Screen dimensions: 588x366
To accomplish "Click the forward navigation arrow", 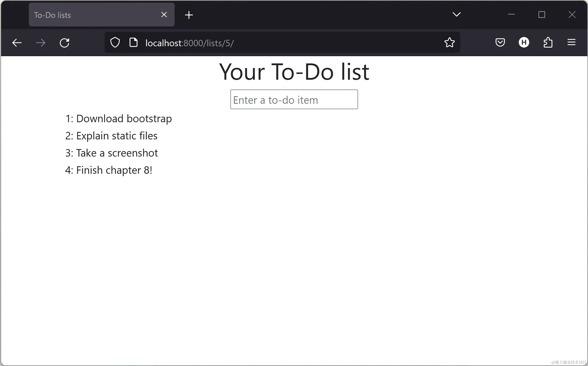I will [40, 43].
